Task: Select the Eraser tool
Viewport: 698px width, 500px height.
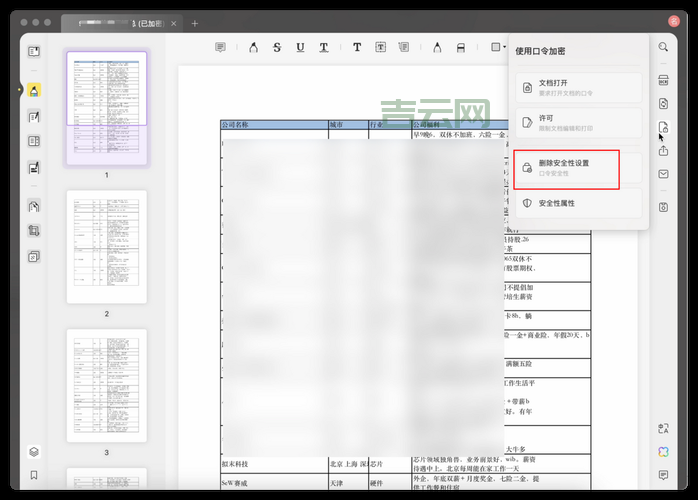Action: pos(461,48)
